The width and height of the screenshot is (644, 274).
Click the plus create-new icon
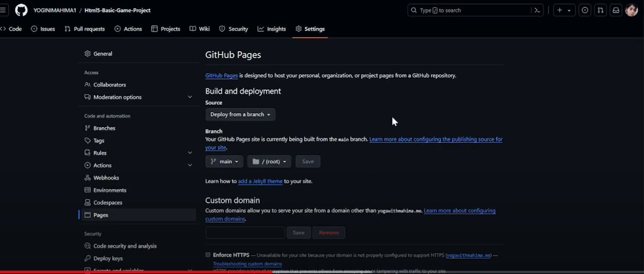pyautogui.click(x=560, y=10)
